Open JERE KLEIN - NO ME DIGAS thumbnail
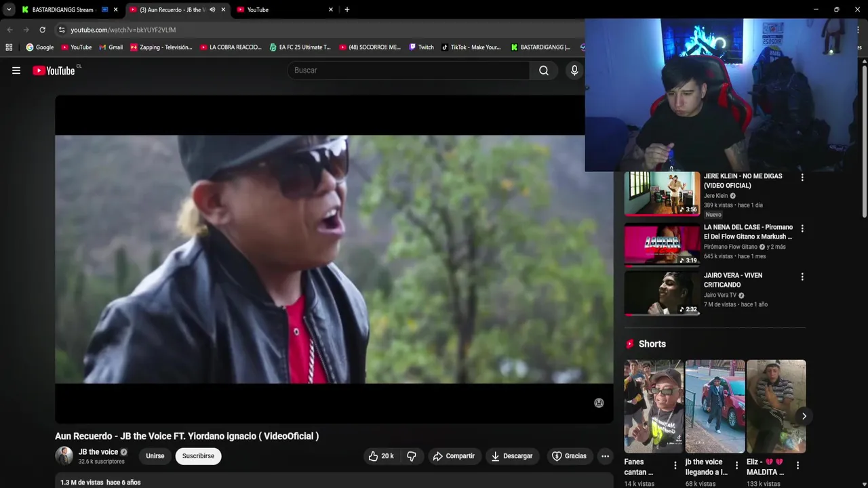 pyautogui.click(x=662, y=194)
